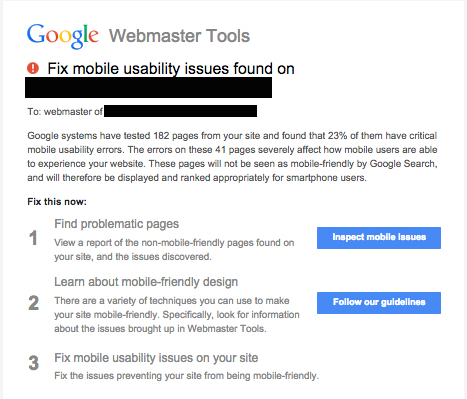The width and height of the screenshot is (467, 399).
Task: Click the step number 2
Action: (x=33, y=303)
